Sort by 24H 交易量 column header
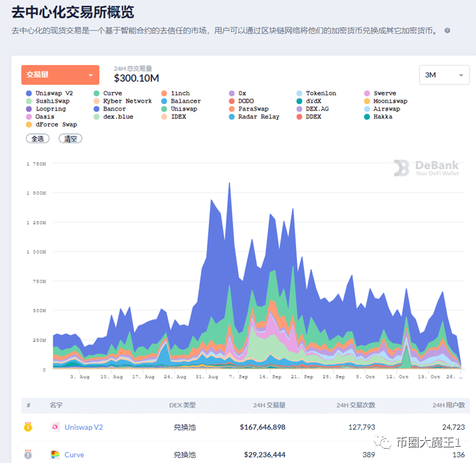The width and height of the screenshot is (476, 463). coord(269,405)
